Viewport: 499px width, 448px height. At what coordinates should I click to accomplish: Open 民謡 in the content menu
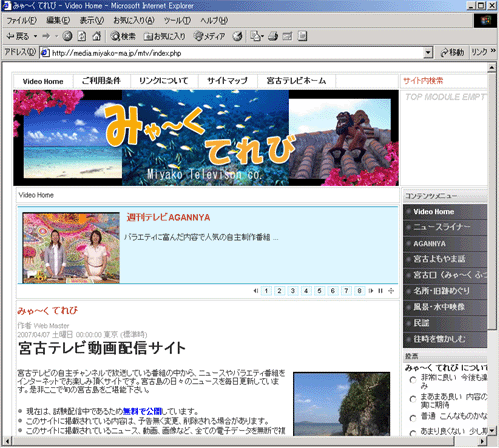(445, 323)
